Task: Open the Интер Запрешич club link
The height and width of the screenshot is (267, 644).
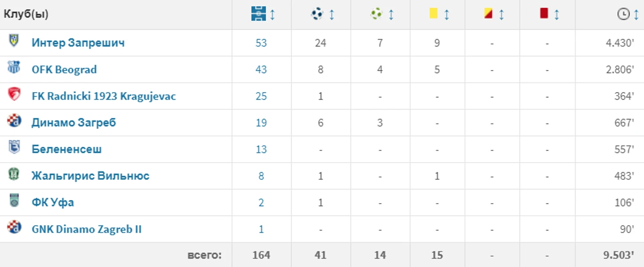Action: (78, 43)
